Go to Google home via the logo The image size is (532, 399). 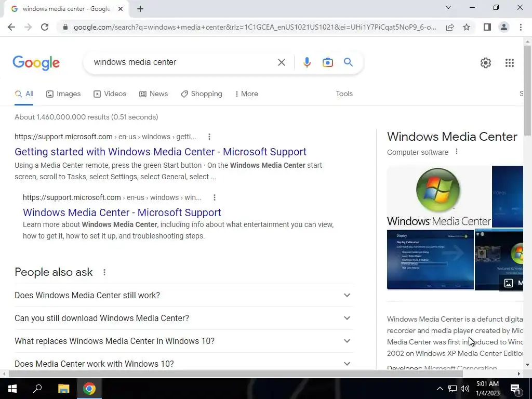[36, 63]
